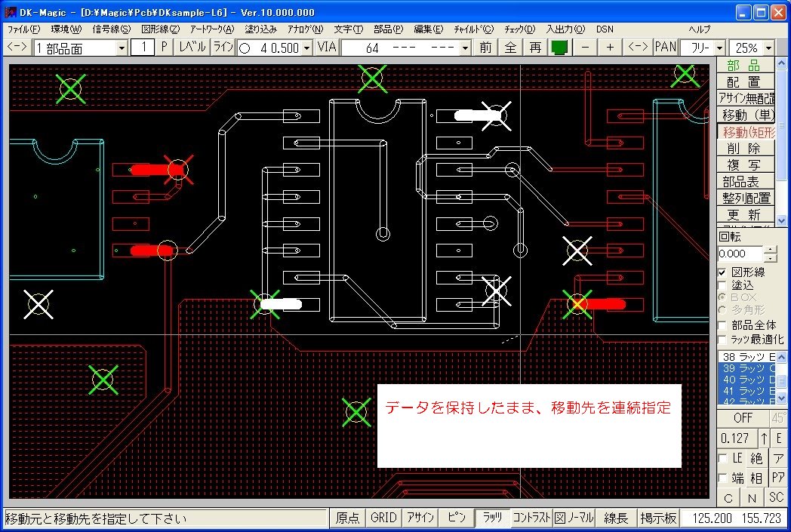Open the ファイル(F) menu
This screenshot has height=532, width=791.
(23, 29)
